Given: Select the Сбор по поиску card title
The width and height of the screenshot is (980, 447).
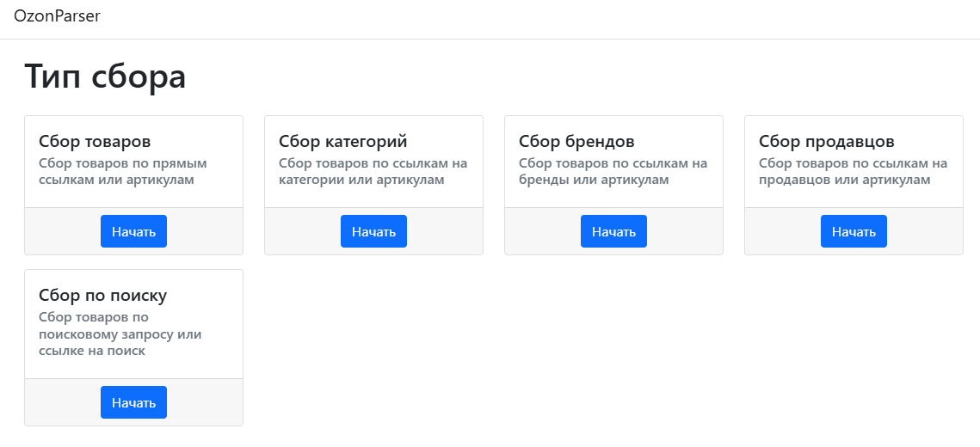Looking at the screenshot, I should [103, 295].
